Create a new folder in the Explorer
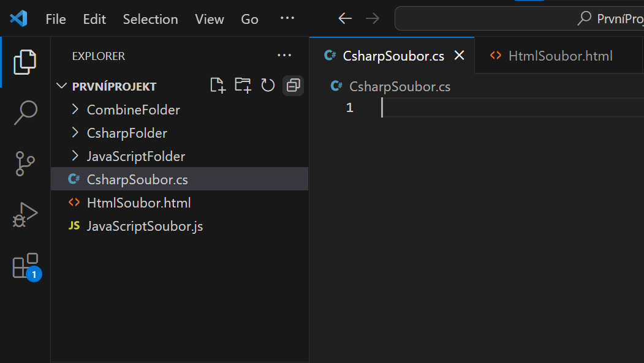Screen dimensions: 644x363 click(x=243, y=85)
